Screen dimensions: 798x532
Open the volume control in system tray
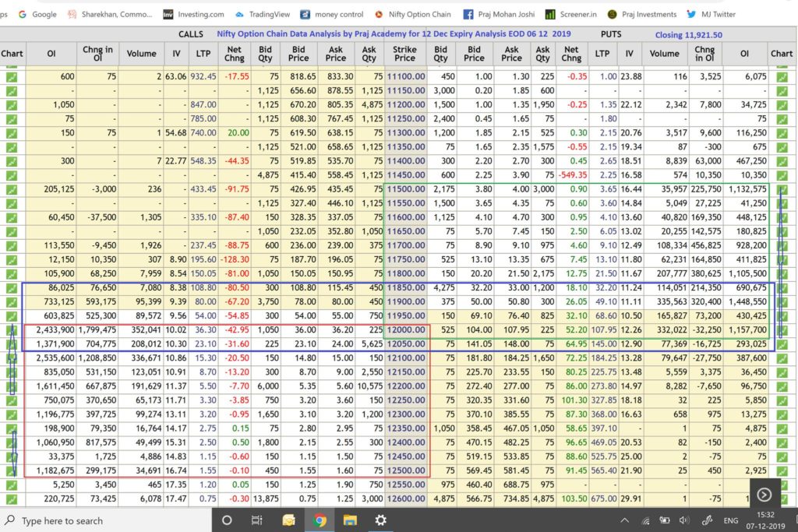683,520
